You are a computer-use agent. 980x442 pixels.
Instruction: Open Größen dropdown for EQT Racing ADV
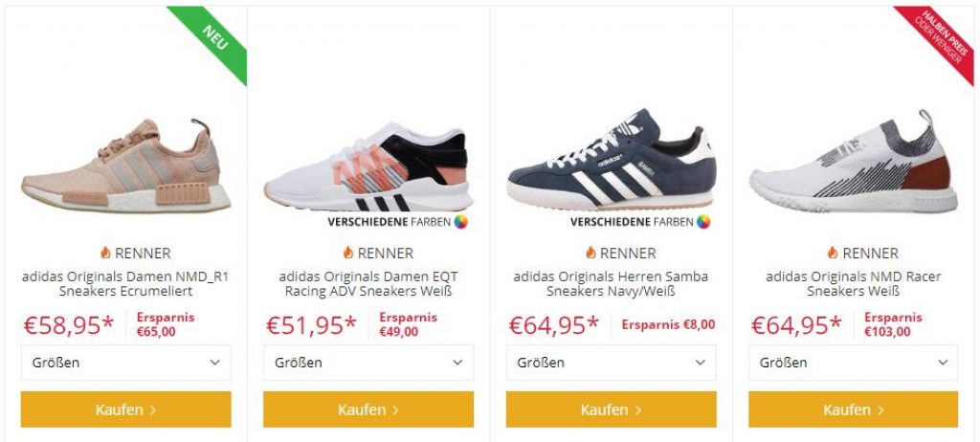[x=368, y=363]
